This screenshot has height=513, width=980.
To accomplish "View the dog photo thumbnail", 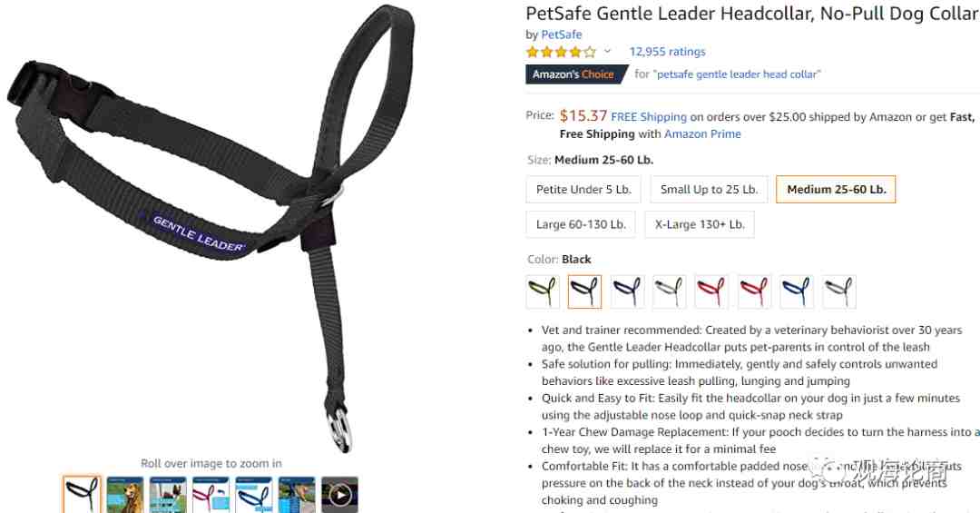I will [x=125, y=495].
